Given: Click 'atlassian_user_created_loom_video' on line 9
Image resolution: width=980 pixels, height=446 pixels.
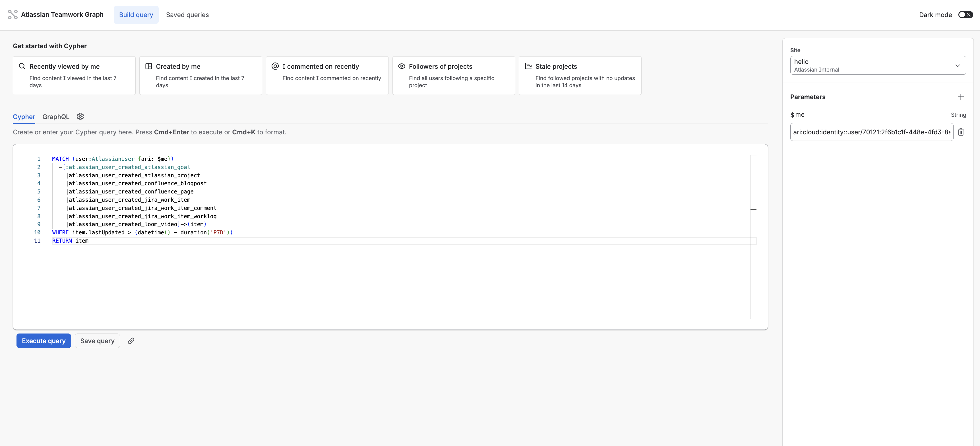Looking at the screenshot, I should click(x=123, y=224).
